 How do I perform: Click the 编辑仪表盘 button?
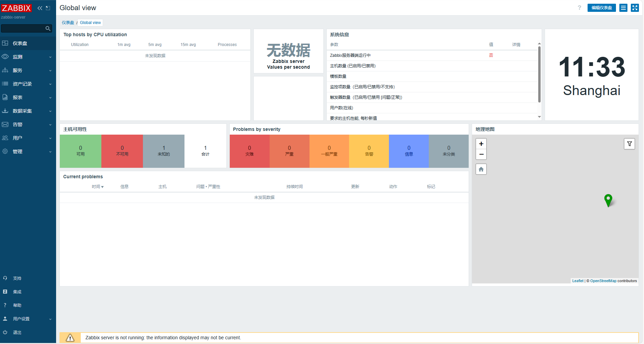[x=601, y=8]
